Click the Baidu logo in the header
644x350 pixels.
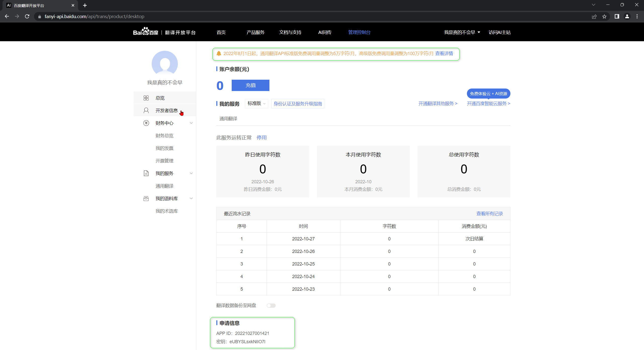click(146, 32)
